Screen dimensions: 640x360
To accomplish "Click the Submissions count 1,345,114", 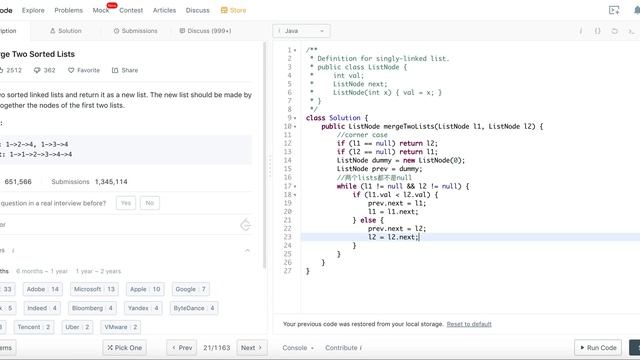I will [111, 182].
